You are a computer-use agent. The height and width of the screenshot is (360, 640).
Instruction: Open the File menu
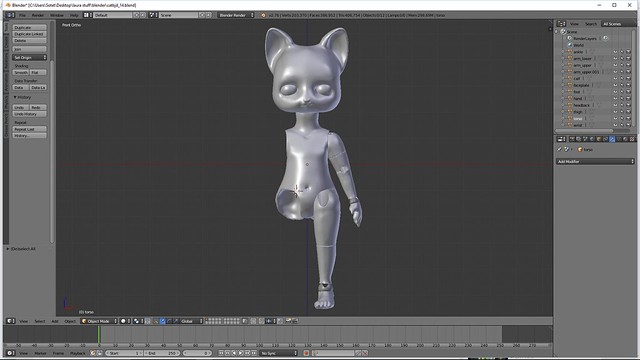22,15
